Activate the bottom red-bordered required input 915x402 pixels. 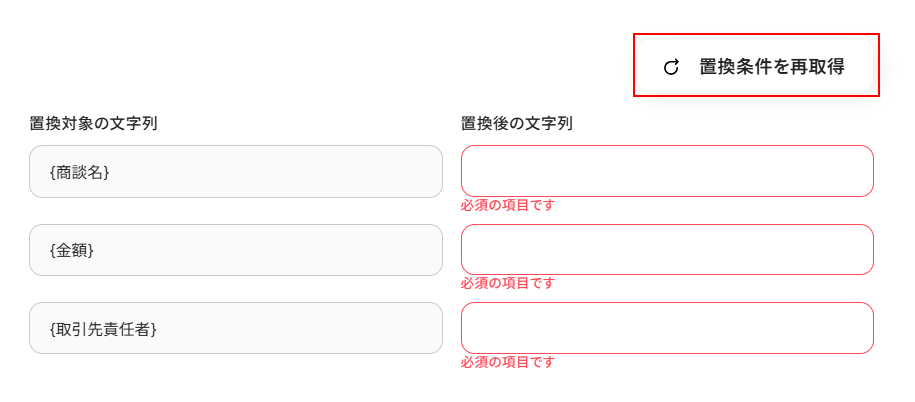click(x=667, y=327)
